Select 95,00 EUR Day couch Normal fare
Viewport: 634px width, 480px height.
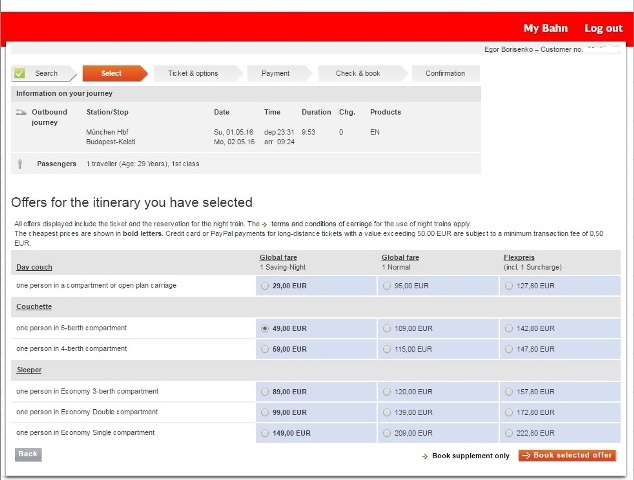387,286
